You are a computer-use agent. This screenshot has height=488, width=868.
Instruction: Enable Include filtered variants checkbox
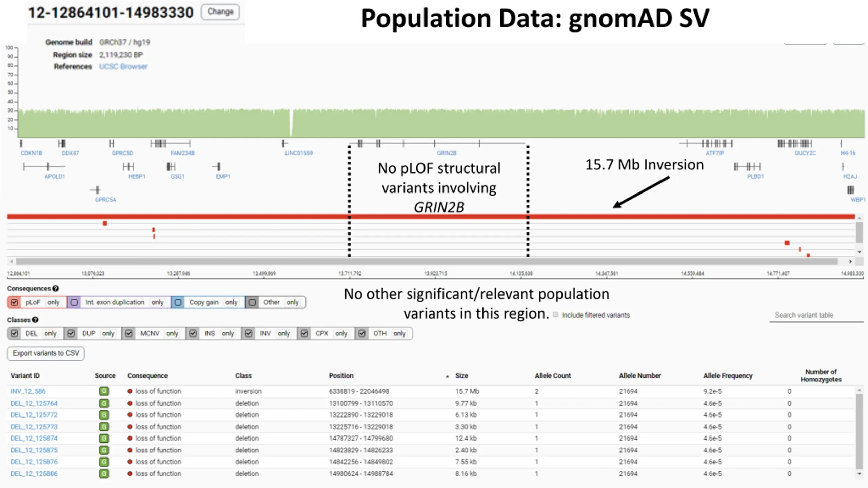pyautogui.click(x=555, y=315)
